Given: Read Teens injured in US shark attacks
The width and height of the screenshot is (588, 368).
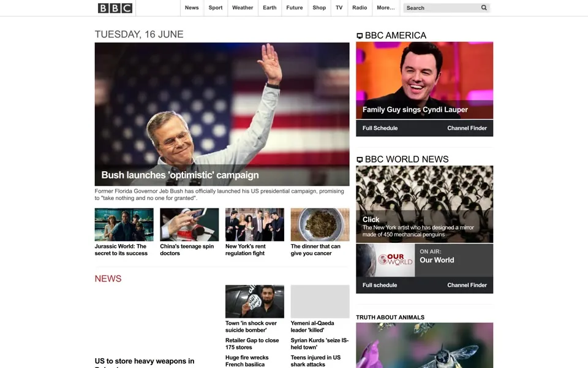Looking at the screenshot, I should [x=315, y=361].
